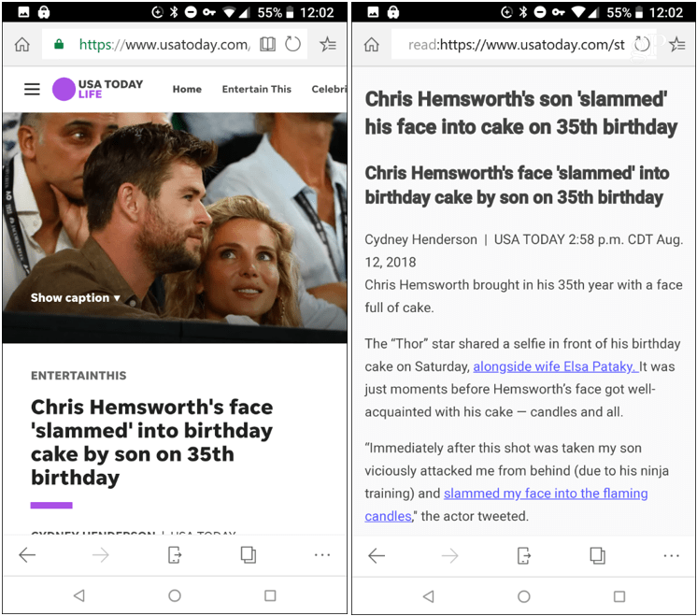The image size is (697, 616).
Task: Select the Home nav item
Action: (187, 89)
